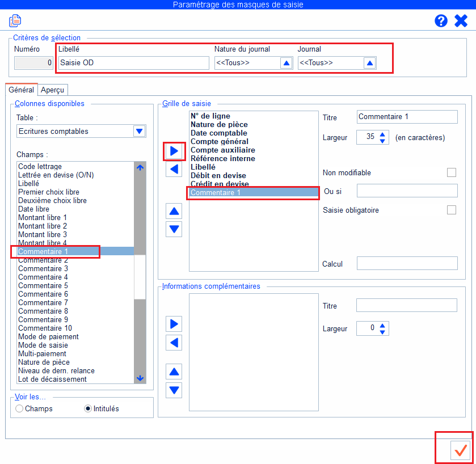Validate settings with the orange checkmark
The height and width of the screenshot is (464, 476).
tap(460, 450)
